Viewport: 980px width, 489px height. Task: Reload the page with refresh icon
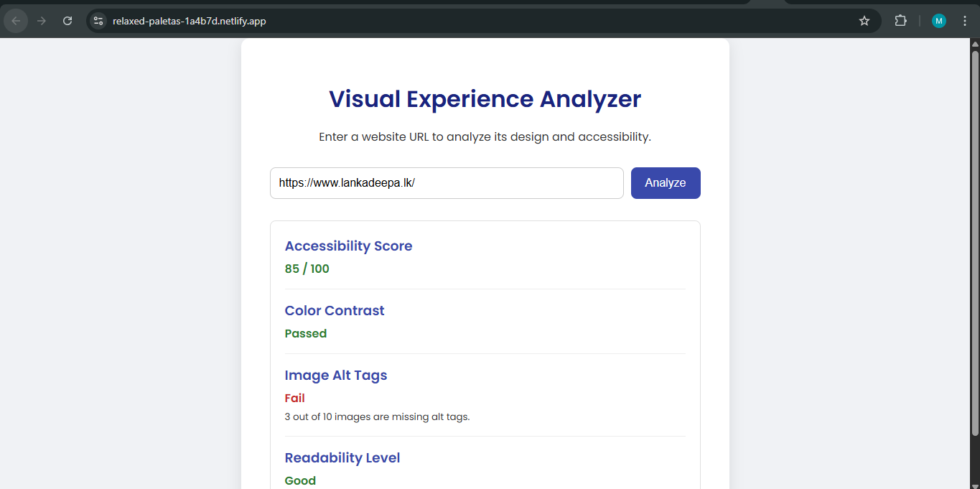[x=67, y=21]
